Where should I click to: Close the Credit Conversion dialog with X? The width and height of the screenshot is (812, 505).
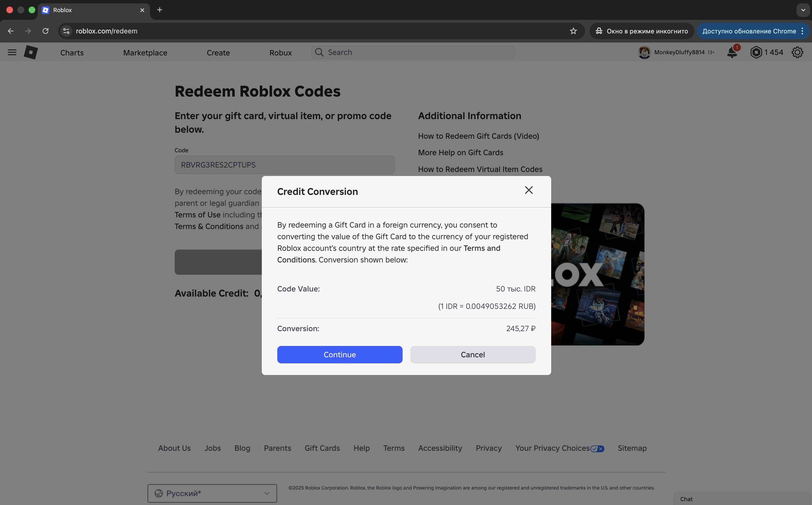(x=529, y=190)
